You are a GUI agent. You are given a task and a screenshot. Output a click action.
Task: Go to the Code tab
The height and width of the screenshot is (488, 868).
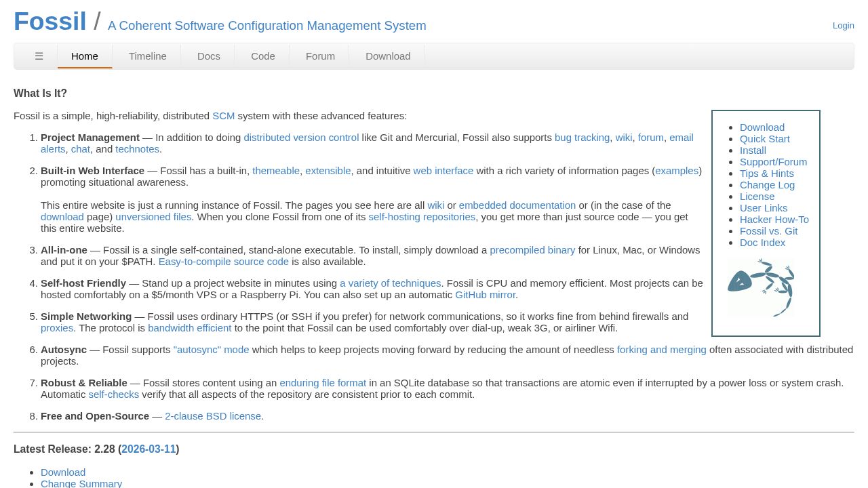263,56
